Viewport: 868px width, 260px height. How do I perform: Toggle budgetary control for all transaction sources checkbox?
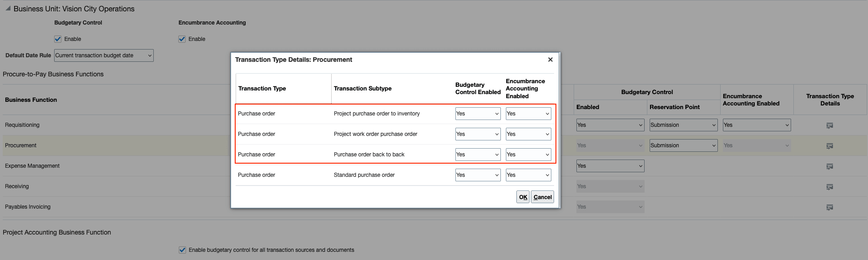182,250
